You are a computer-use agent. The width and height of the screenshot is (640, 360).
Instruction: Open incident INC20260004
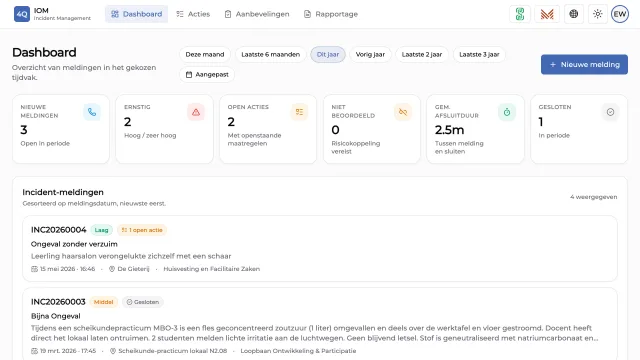pos(320,249)
